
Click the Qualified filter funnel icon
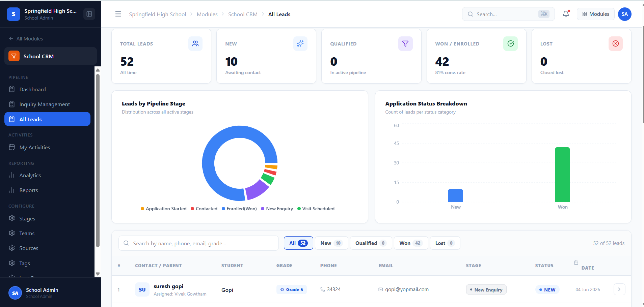pos(405,43)
